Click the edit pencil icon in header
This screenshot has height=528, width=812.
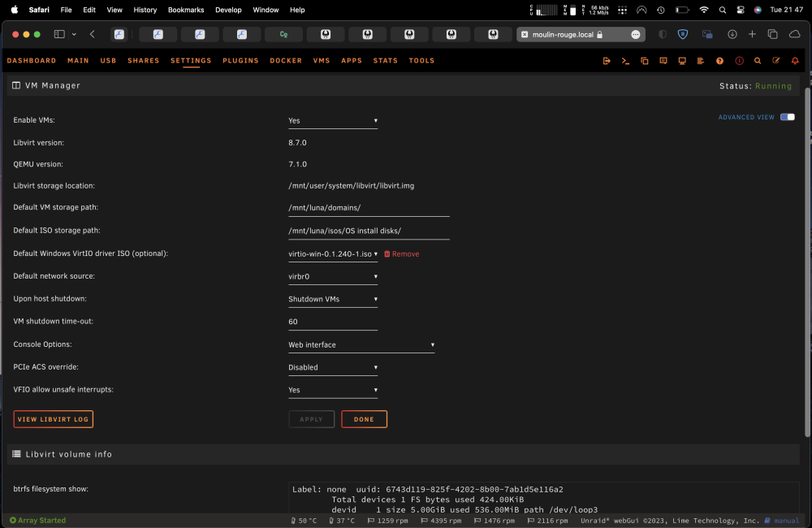point(776,61)
